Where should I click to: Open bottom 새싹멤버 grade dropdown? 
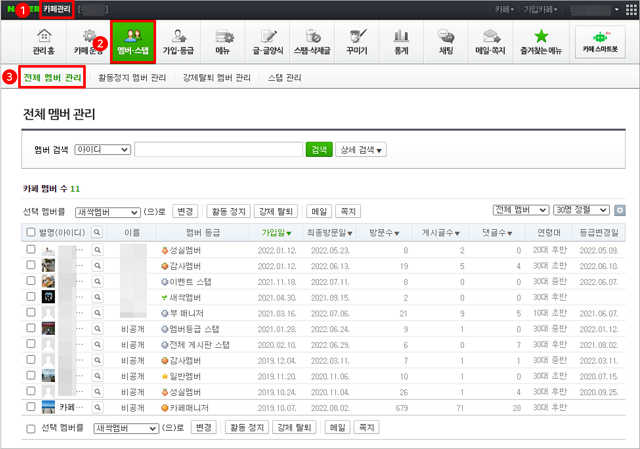126,428
